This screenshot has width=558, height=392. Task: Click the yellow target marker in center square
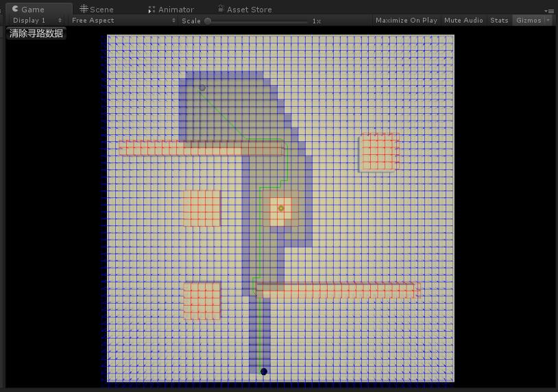[x=280, y=208]
